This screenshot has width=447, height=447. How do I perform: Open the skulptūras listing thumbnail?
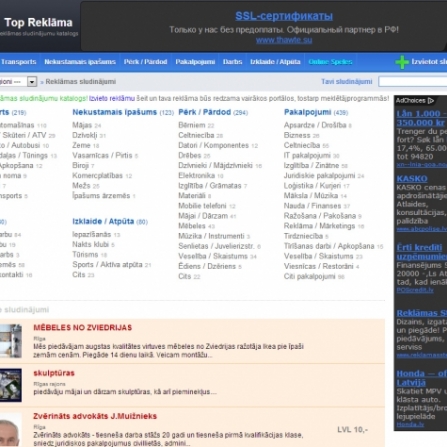pos(11,385)
